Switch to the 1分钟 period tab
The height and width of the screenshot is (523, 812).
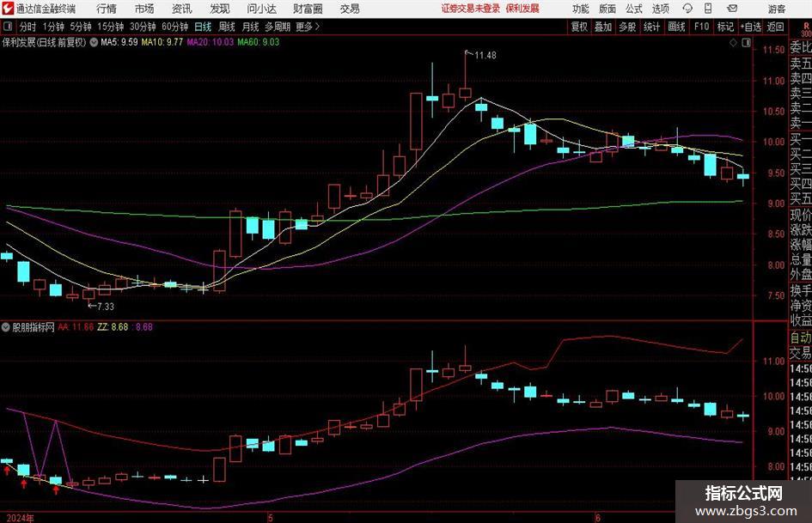click(52, 27)
